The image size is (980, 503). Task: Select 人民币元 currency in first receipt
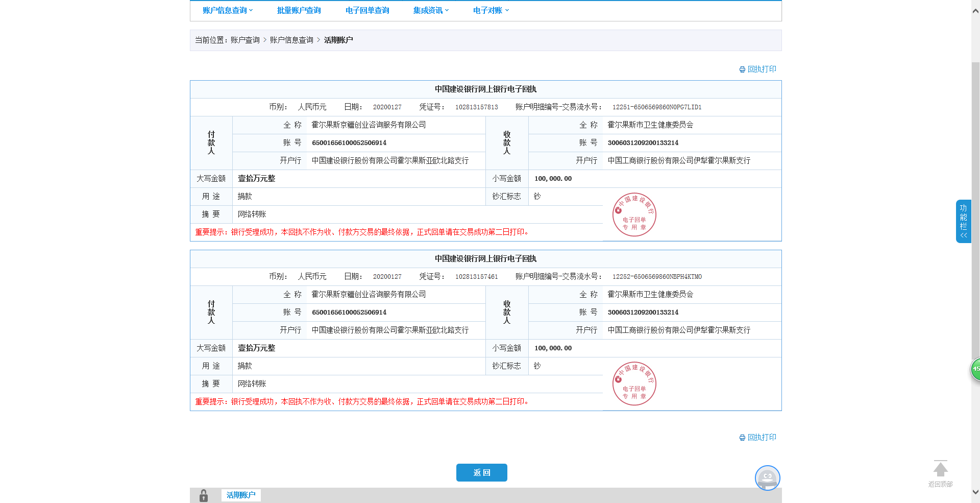[x=312, y=107]
